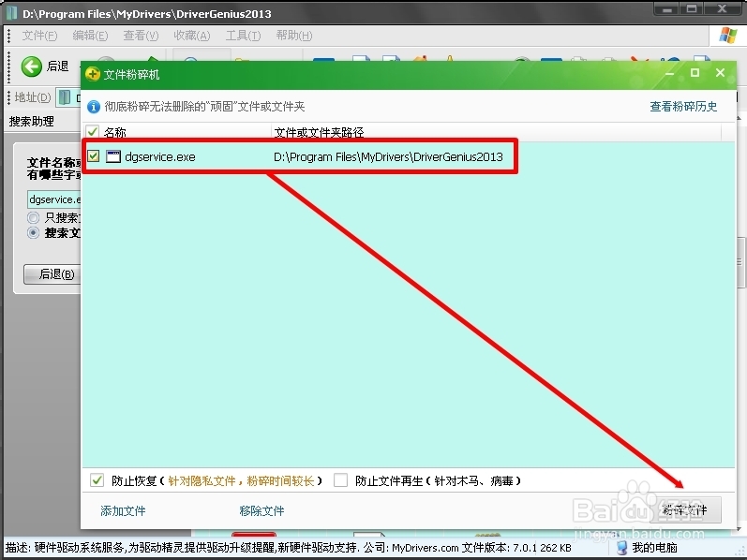Open the 帮助(H) menu
Image resolution: width=747 pixels, height=560 pixels.
pyautogui.click(x=294, y=36)
